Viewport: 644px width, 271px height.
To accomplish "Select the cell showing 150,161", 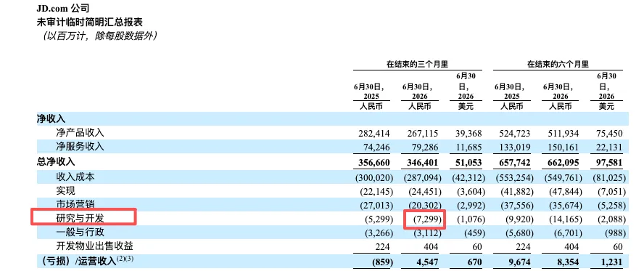I will [x=563, y=147].
